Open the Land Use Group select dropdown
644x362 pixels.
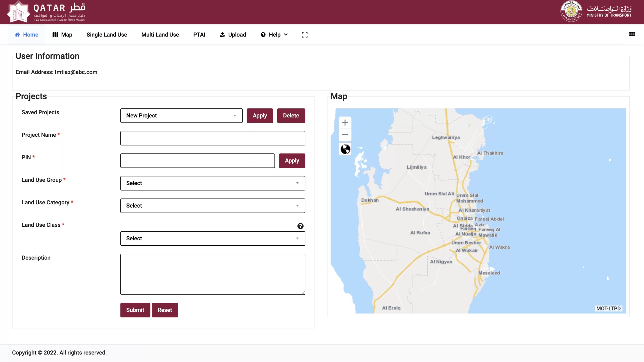(213, 183)
